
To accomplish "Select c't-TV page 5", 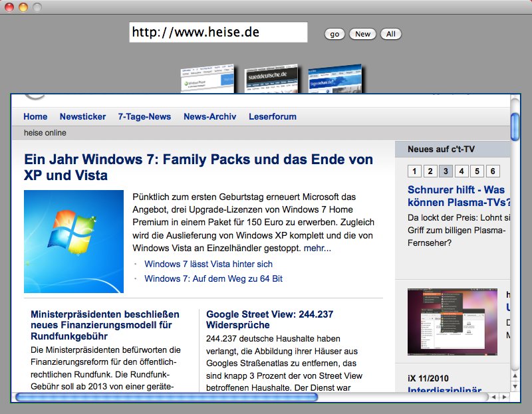I will pyautogui.click(x=477, y=171).
